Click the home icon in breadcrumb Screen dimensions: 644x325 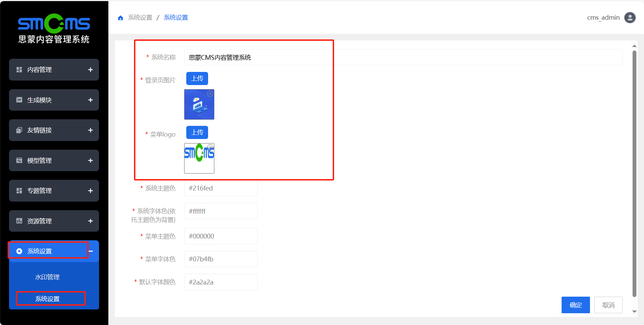point(120,18)
